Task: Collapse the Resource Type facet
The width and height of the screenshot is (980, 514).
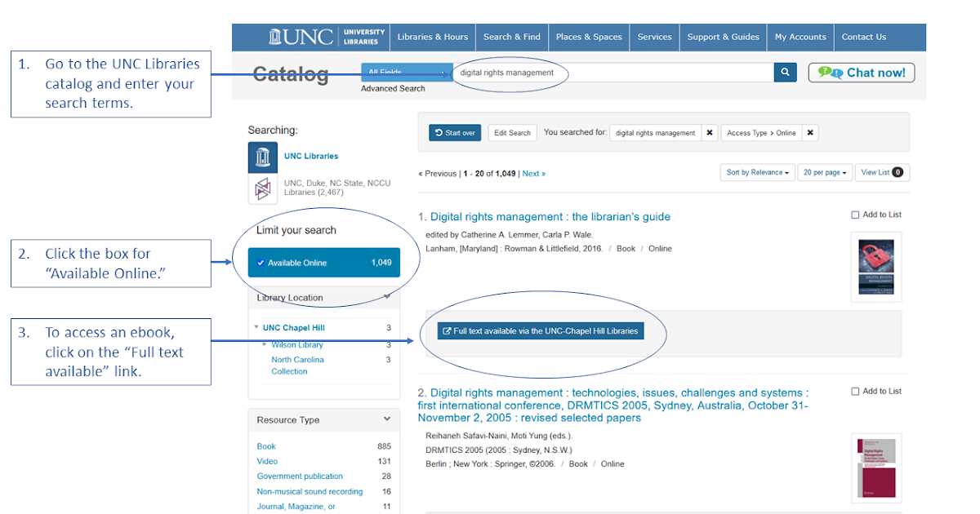Action: pos(387,419)
